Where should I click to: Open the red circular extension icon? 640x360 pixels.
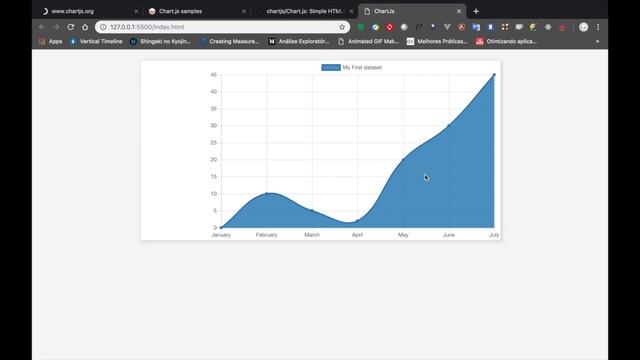[390, 27]
